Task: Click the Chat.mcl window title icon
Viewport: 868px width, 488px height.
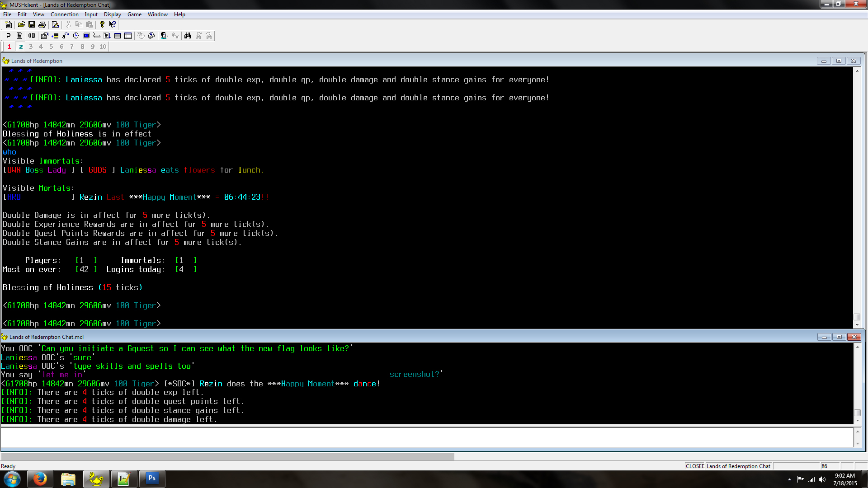Action: tap(4, 337)
